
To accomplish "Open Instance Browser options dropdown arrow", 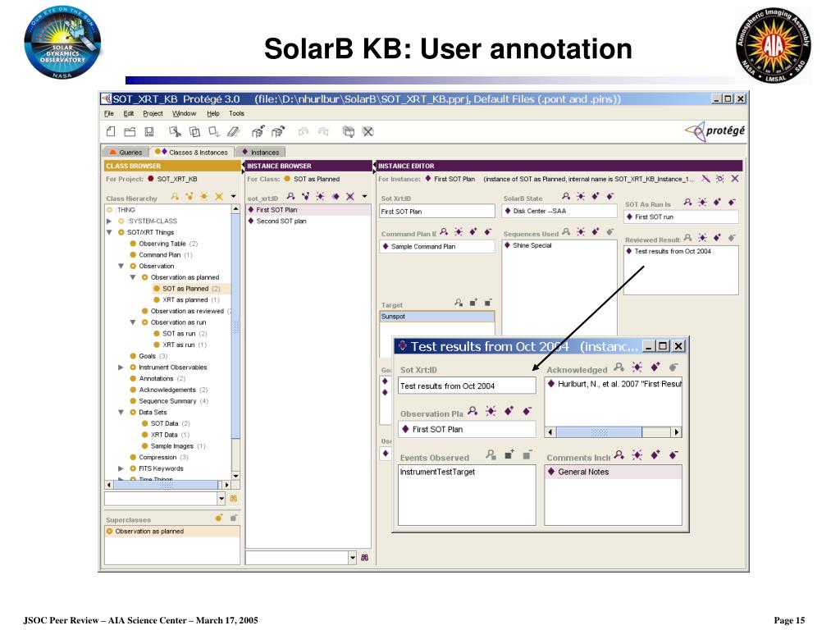I will tap(365, 197).
